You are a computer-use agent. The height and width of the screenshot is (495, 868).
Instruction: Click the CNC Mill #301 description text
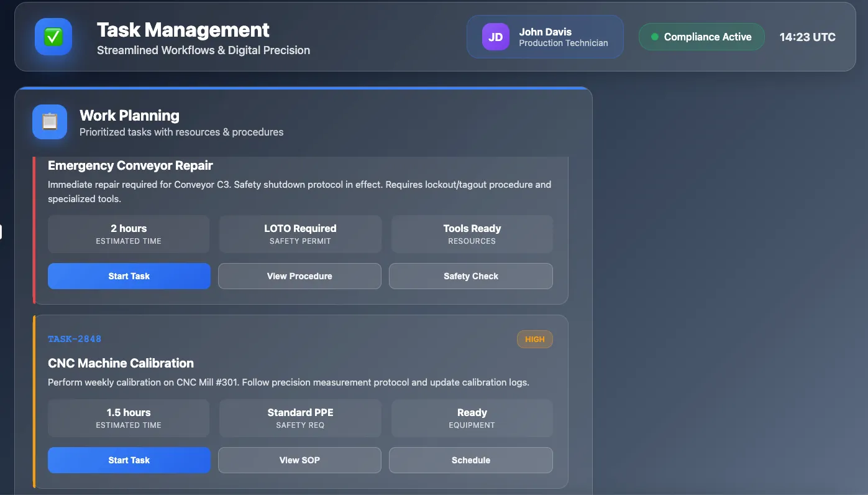coord(288,382)
